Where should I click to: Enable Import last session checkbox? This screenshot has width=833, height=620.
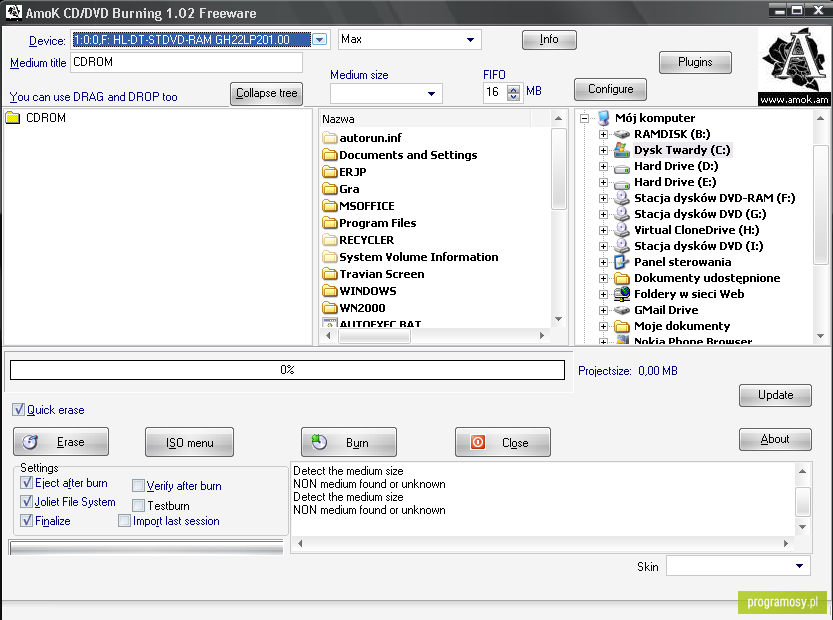[x=124, y=521]
